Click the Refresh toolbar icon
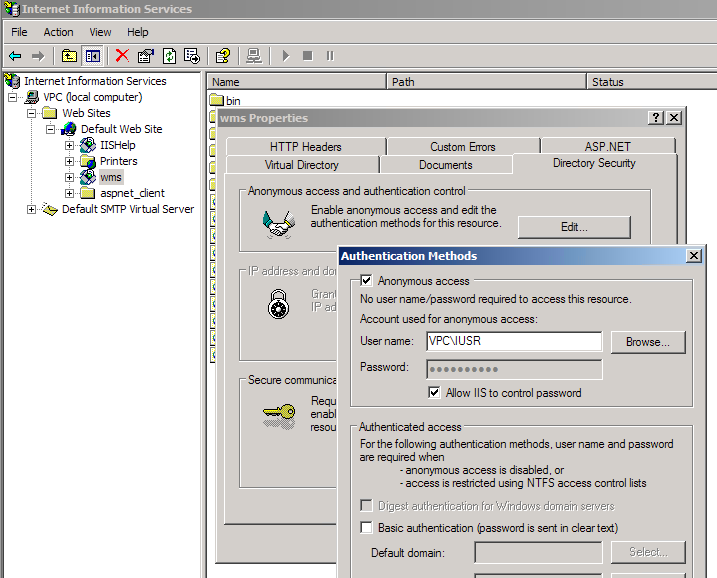717x578 pixels. point(169,56)
